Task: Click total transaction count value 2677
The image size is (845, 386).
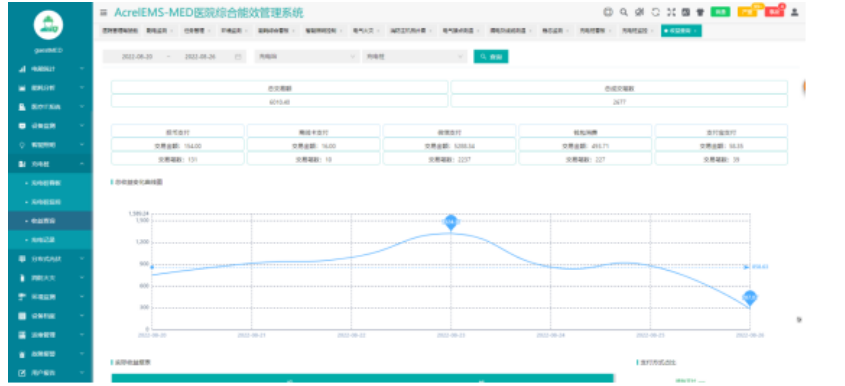Action: point(619,101)
